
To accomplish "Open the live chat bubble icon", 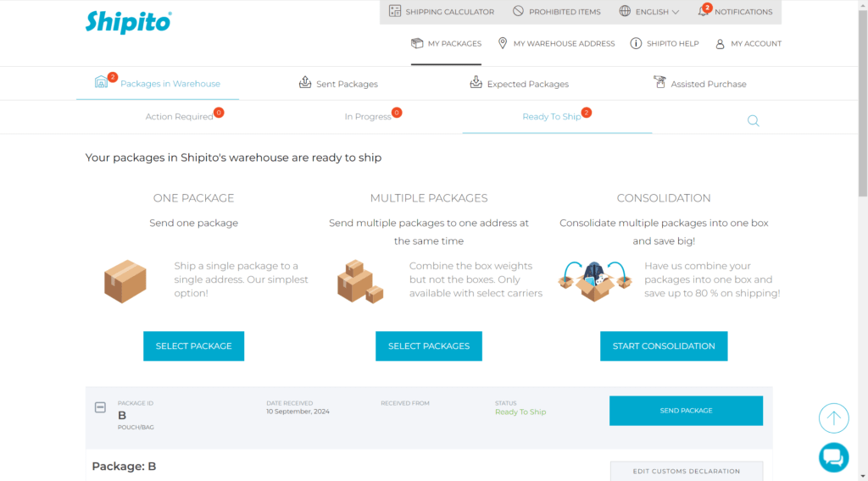I will [x=834, y=458].
